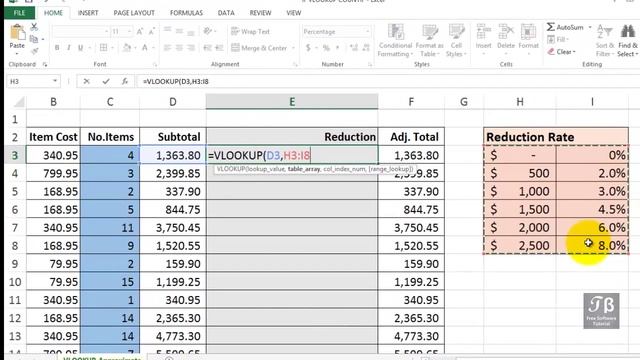This screenshot has height=360, width=640.
Task: Click Increase Decimal icon
Action: (x=353, y=48)
